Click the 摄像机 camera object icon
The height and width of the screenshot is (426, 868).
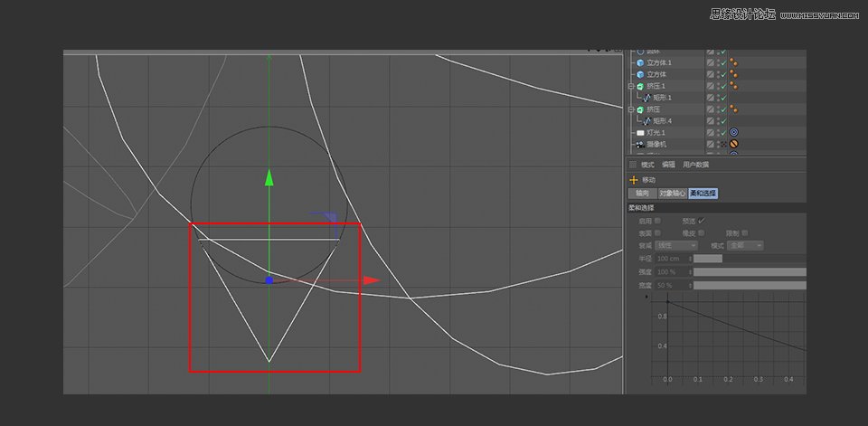point(640,145)
